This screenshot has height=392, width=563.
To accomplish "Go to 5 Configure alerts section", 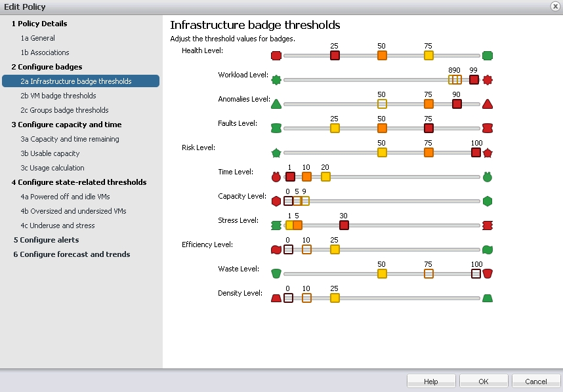I will (47, 240).
